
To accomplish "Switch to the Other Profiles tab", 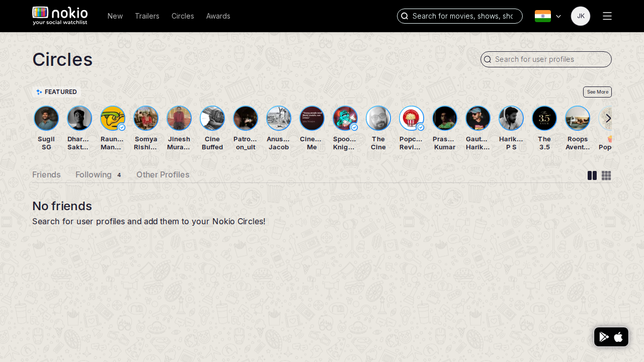I will click(163, 174).
